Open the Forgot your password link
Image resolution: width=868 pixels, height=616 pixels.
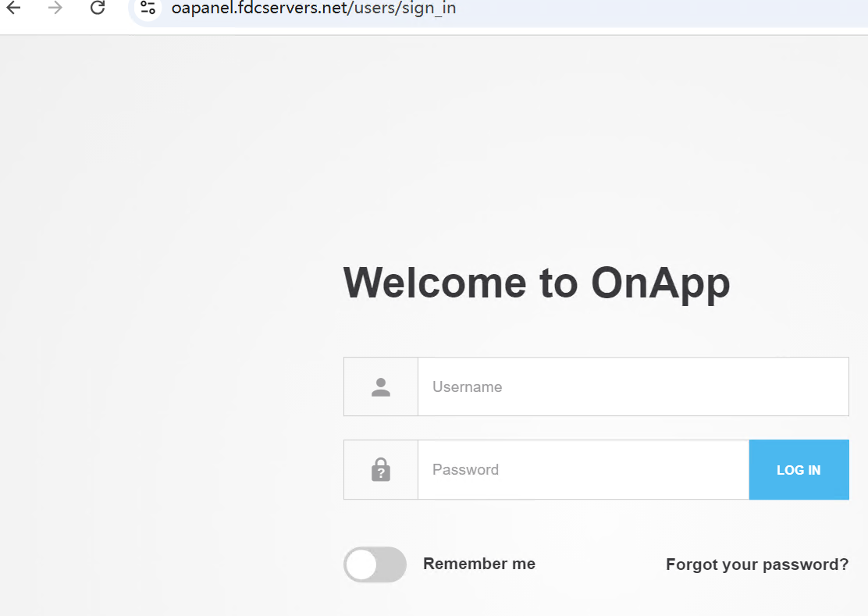tap(756, 564)
